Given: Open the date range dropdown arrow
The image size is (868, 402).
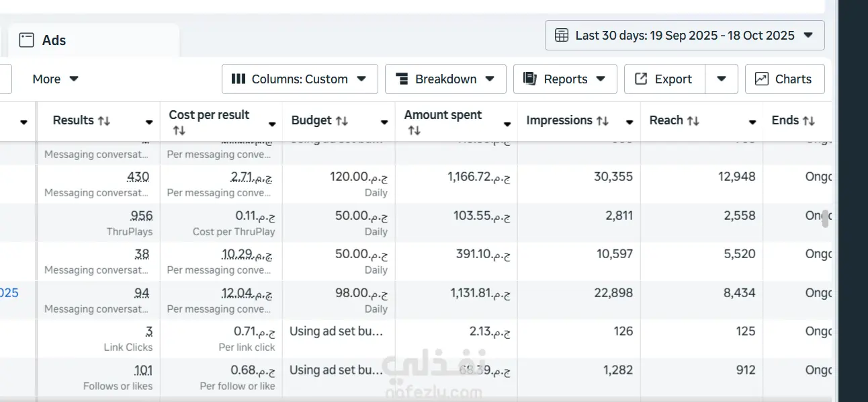Looking at the screenshot, I should [x=808, y=36].
